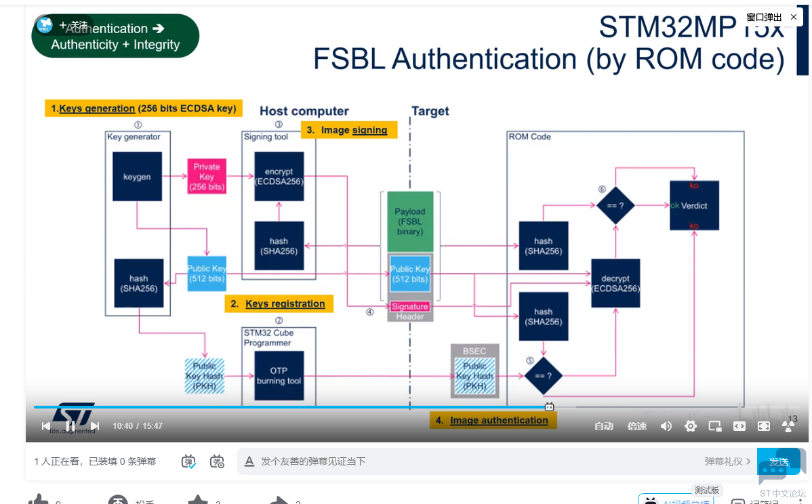Screen dimensions: 812x504
Task: Toggle wide-screen player mode
Action: [x=739, y=426]
